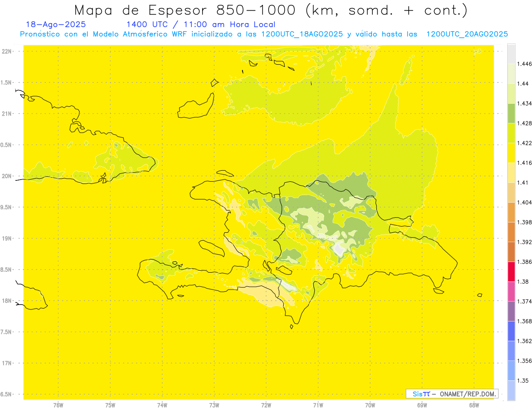The height and width of the screenshot is (411, 532).
Task: Select legend value '1.41'
Action: point(523,183)
